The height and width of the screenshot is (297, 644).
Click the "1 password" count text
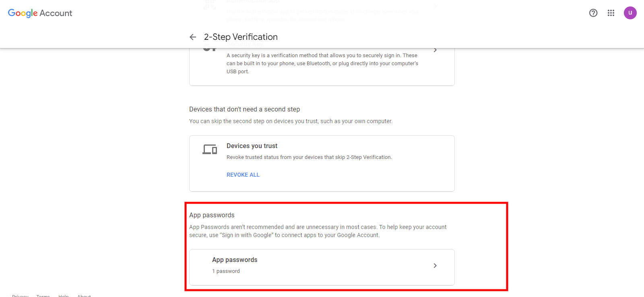(x=226, y=271)
